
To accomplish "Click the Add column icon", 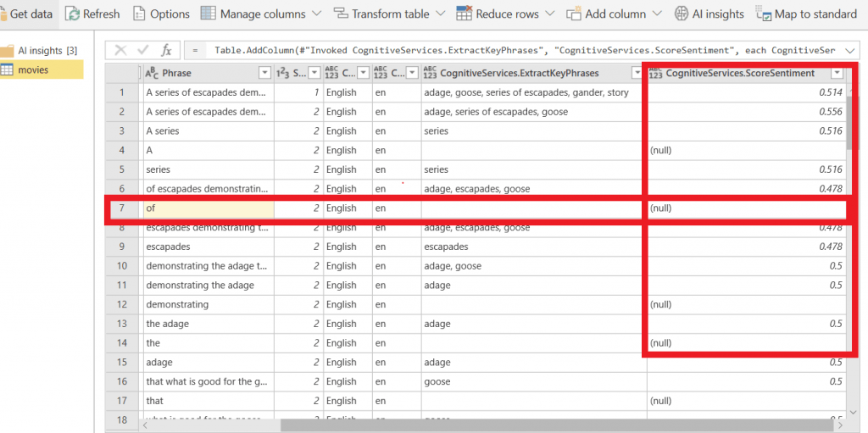I will [574, 14].
